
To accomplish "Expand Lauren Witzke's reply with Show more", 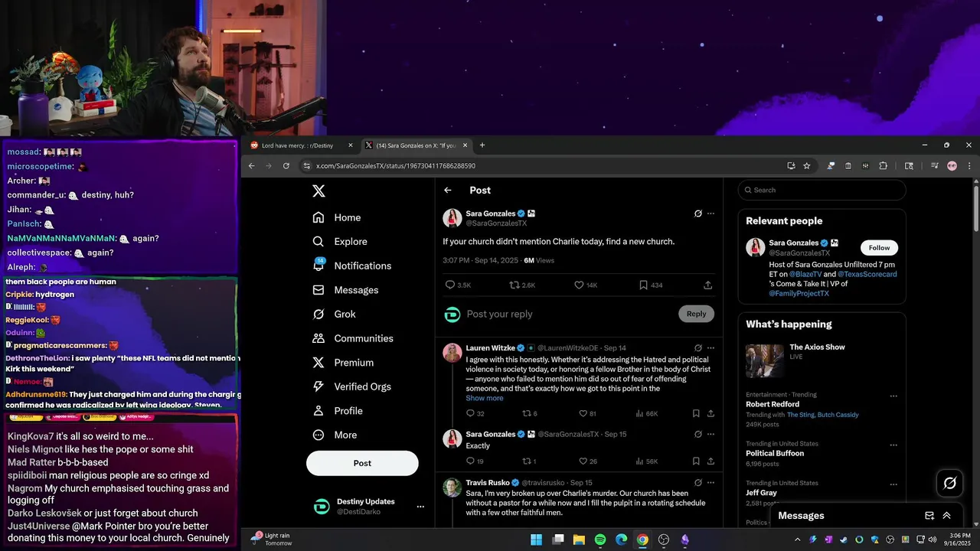I will [x=485, y=398].
